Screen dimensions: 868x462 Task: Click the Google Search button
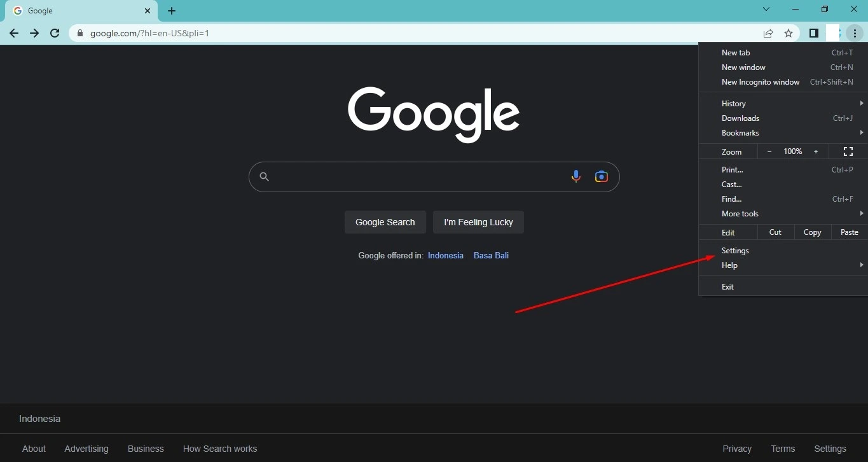pos(385,222)
